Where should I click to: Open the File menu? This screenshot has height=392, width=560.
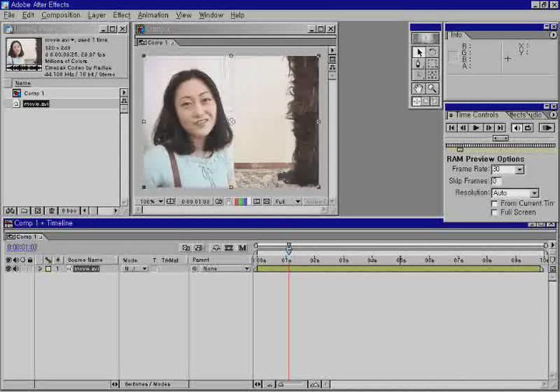(9, 15)
